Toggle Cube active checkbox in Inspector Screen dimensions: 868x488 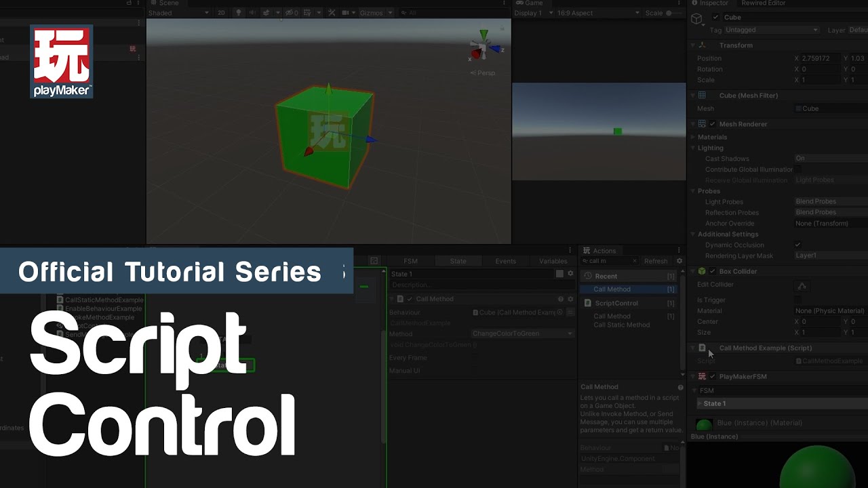tap(715, 18)
